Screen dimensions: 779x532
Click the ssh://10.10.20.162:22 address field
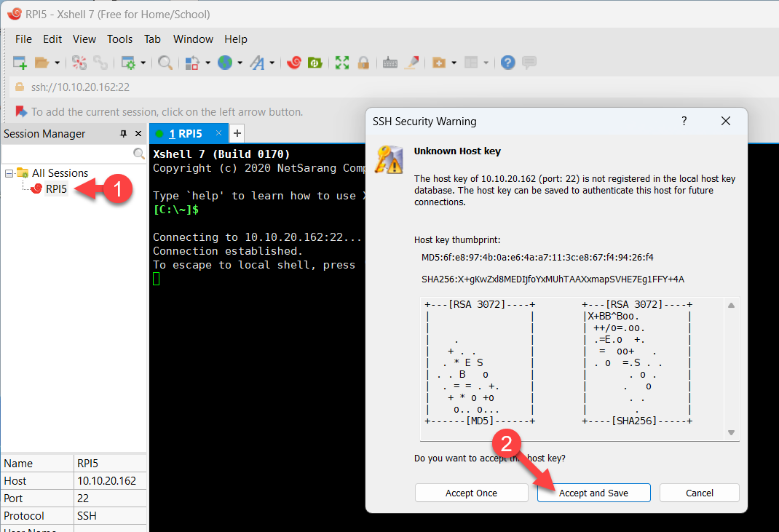pos(81,87)
